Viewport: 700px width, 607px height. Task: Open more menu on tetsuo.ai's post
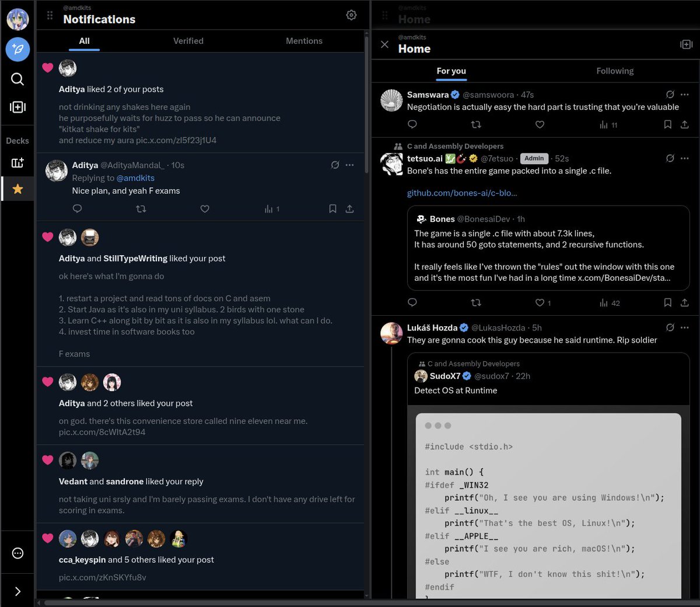coord(685,158)
